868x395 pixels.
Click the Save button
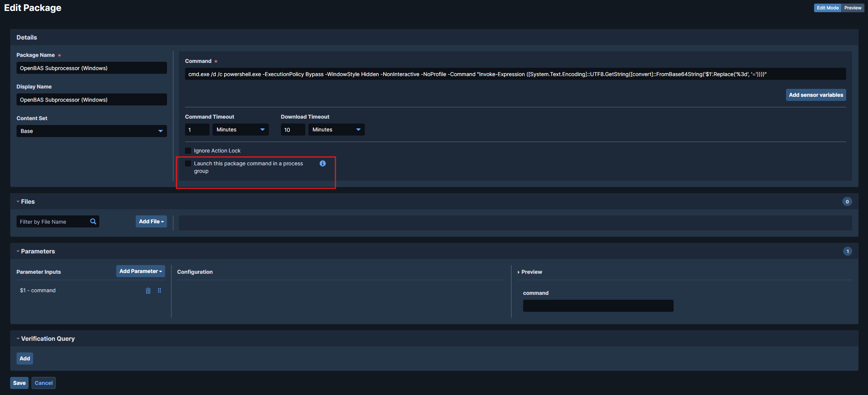19,383
